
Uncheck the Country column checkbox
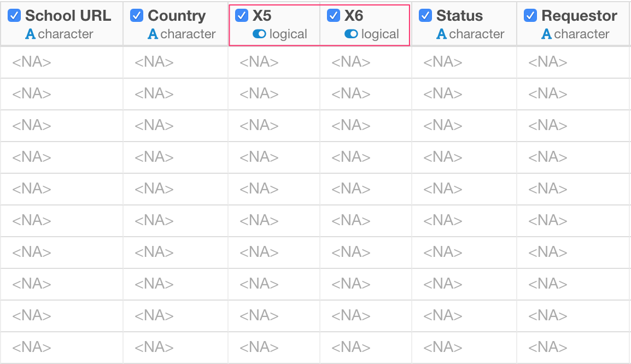(137, 16)
